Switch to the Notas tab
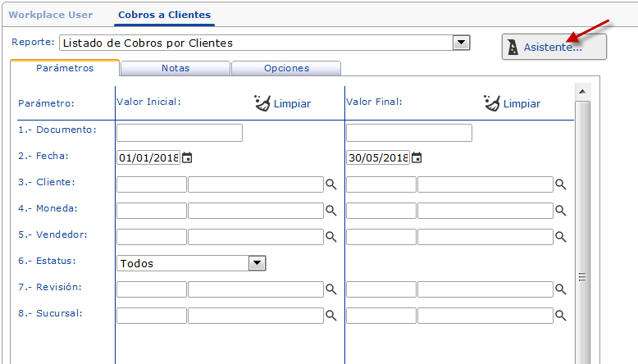 pos(175,69)
